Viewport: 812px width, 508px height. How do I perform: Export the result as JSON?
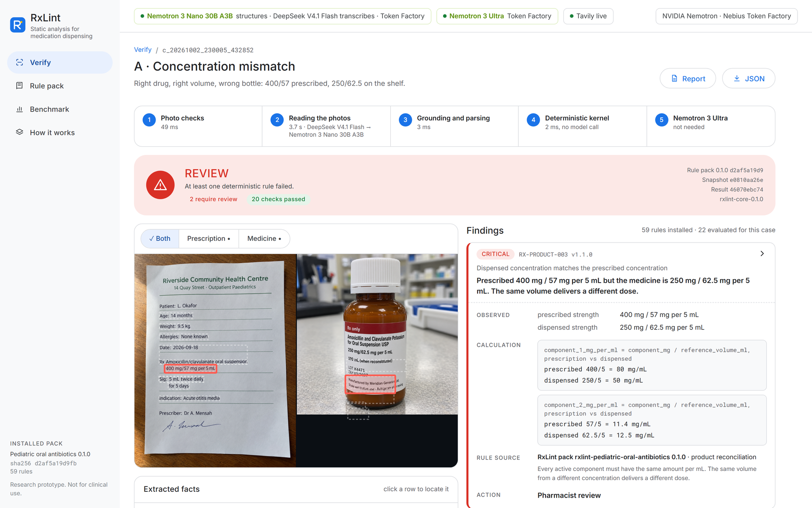(x=749, y=79)
